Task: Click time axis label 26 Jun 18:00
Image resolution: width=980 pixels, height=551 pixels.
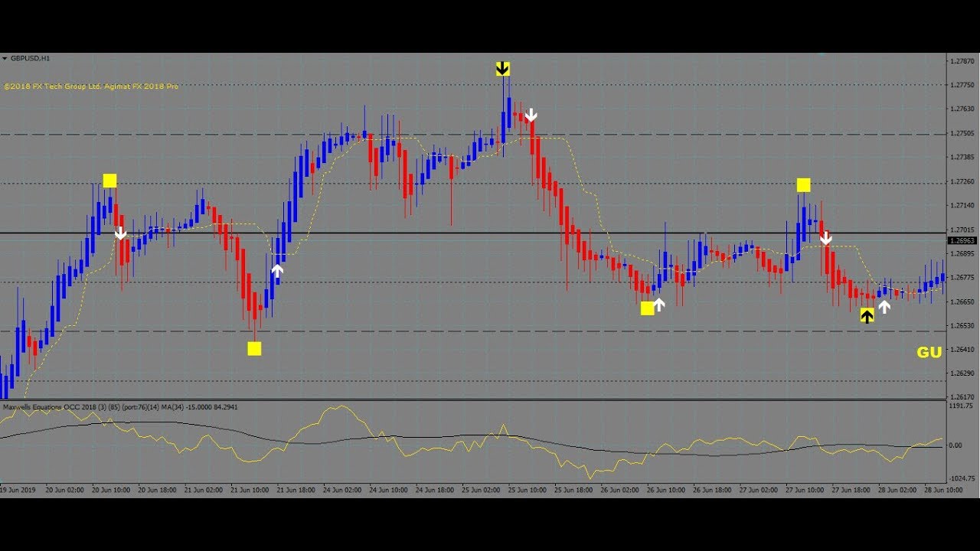Action: tap(713, 489)
